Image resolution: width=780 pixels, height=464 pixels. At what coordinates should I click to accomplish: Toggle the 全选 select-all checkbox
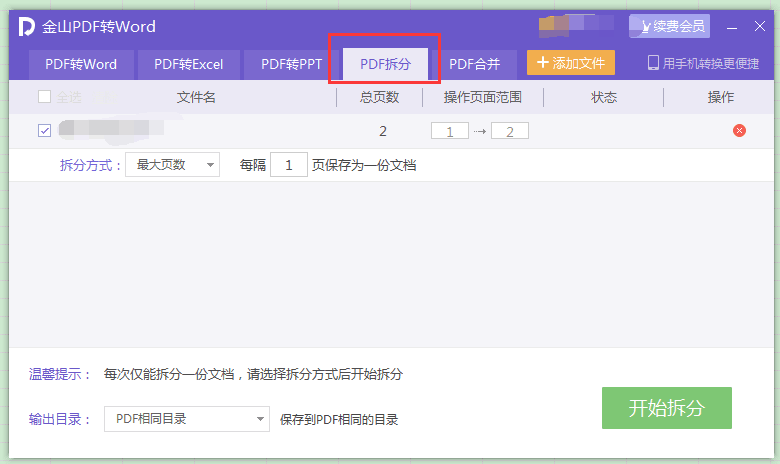[44, 96]
